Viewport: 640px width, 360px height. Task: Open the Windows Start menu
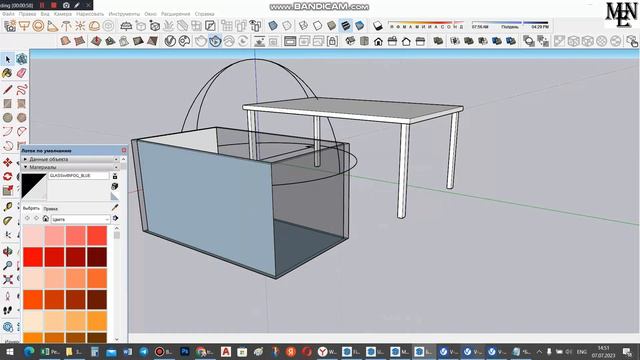point(9,351)
